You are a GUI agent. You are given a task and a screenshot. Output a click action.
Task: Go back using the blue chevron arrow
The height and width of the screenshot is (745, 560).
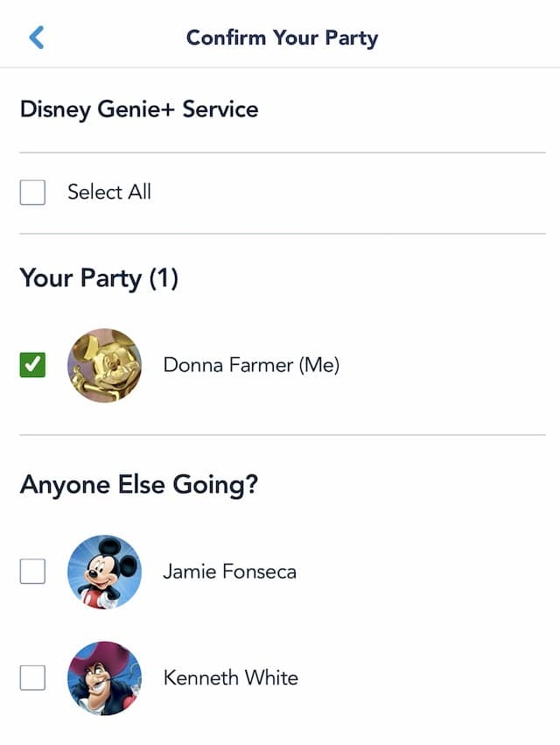point(37,38)
